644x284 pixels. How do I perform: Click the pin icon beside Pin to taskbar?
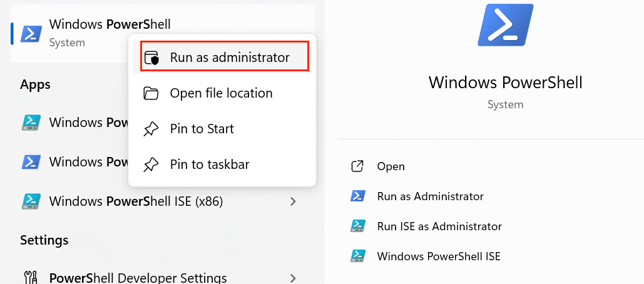[150, 165]
